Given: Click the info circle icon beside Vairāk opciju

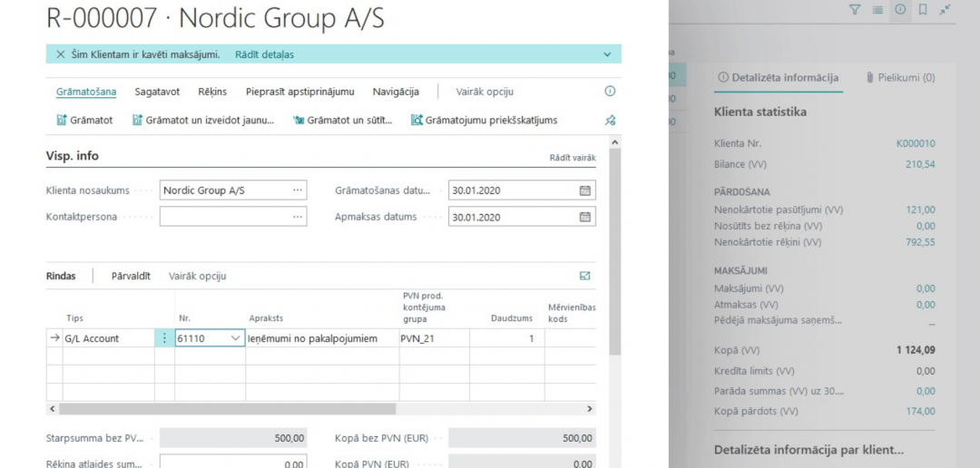Looking at the screenshot, I should tap(610, 92).
